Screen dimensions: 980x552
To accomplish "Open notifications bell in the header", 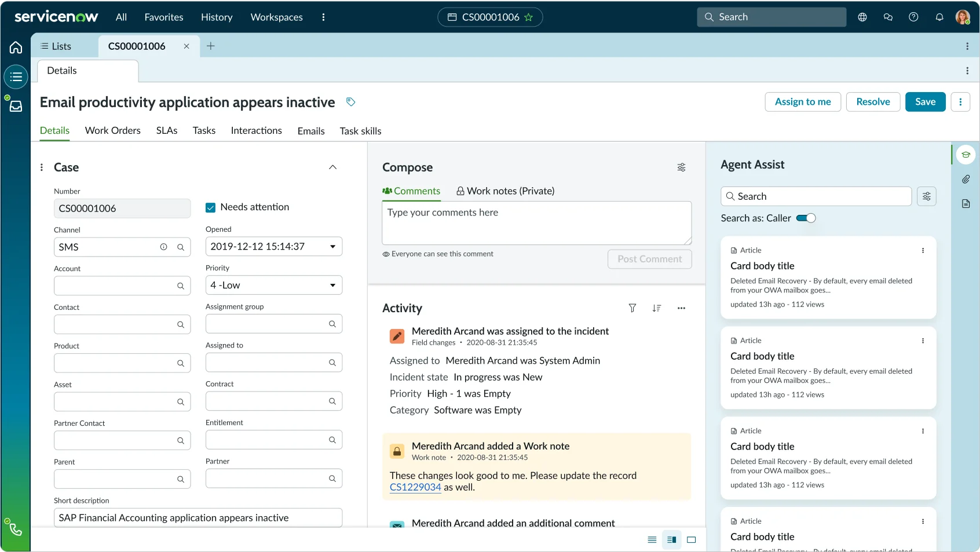I will (939, 17).
